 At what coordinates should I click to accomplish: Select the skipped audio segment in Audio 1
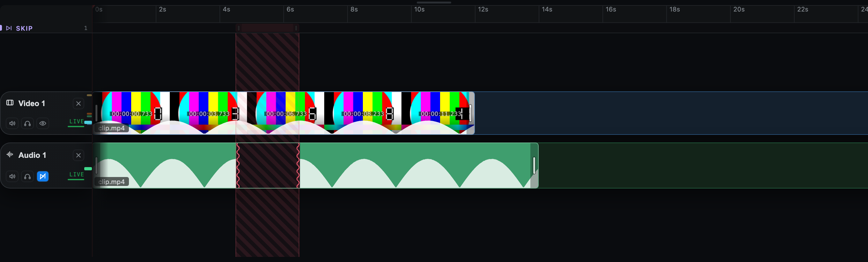[x=267, y=166]
